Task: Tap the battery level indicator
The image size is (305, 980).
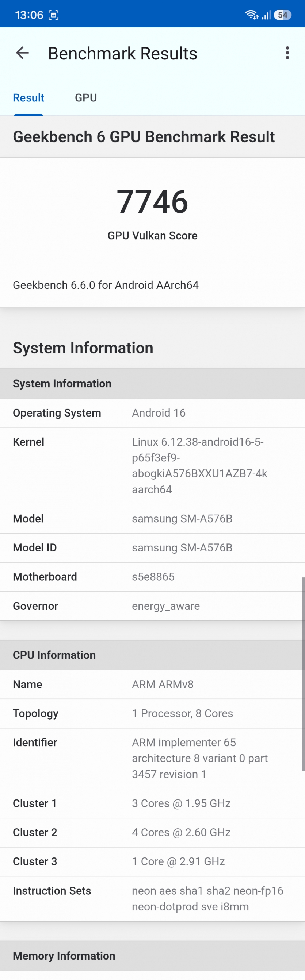Action: point(282,15)
